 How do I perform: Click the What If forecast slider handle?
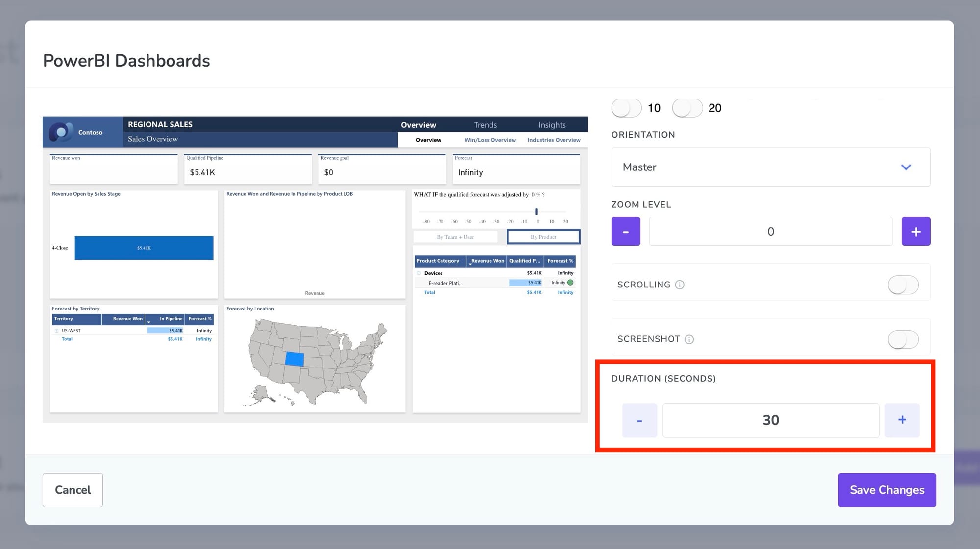point(536,212)
